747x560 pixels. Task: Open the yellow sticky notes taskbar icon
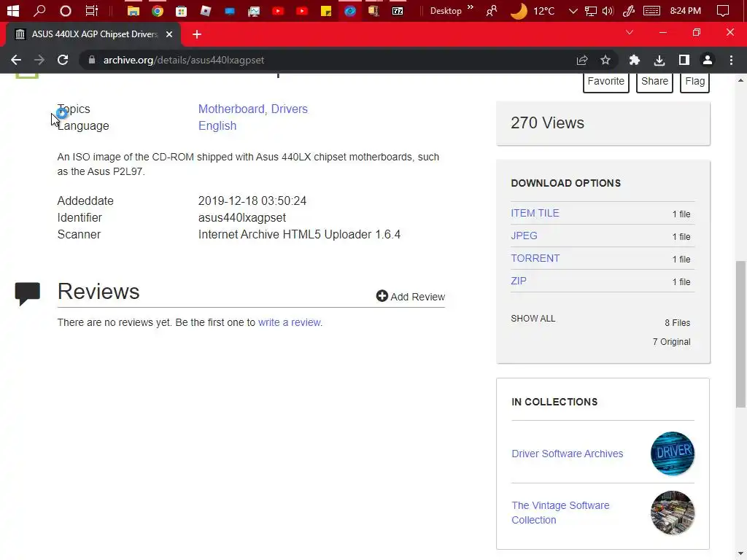coord(326,10)
